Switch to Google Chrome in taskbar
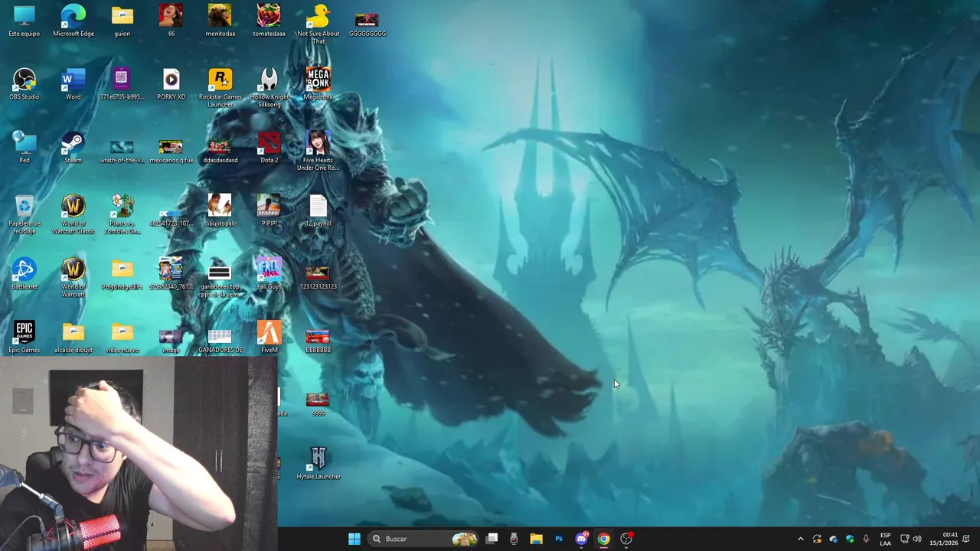This screenshot has width=980, height=551. pyautogui.click(x=603, y=539)
